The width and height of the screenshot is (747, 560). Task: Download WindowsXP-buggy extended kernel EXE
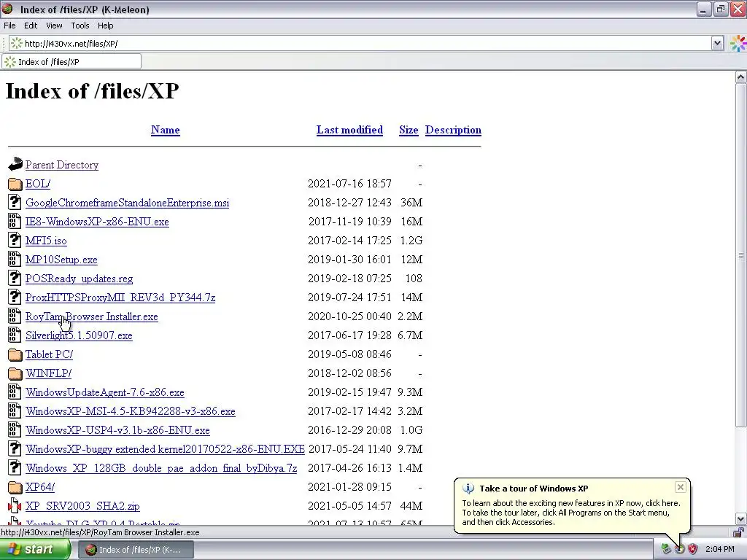pyautogui.click(x=166, y=449)
